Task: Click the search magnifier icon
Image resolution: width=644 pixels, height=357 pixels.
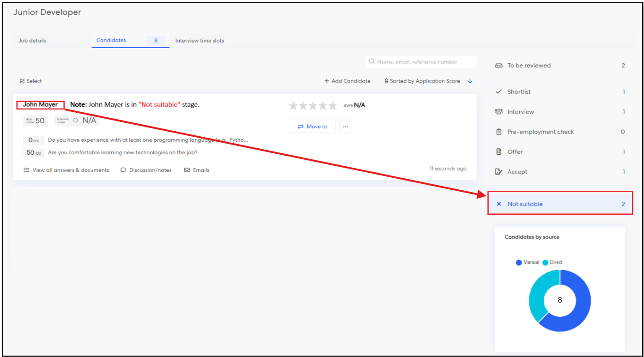Action: coord(371,61)
